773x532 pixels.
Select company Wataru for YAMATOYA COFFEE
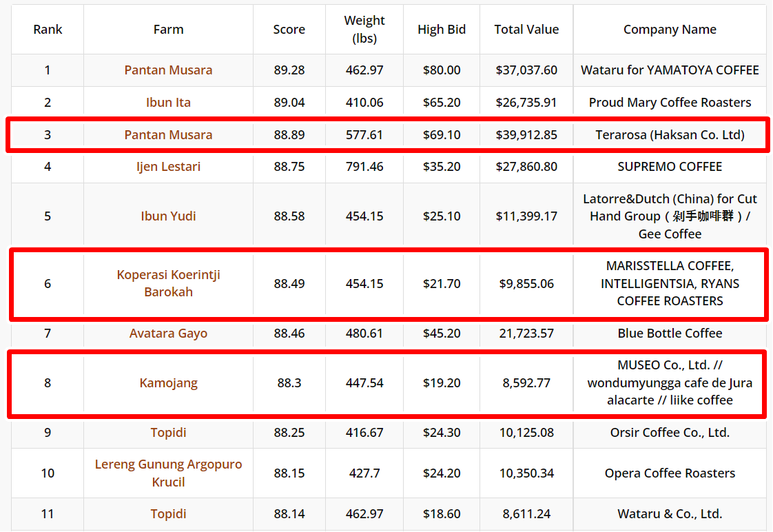click(x=670, y=70)
